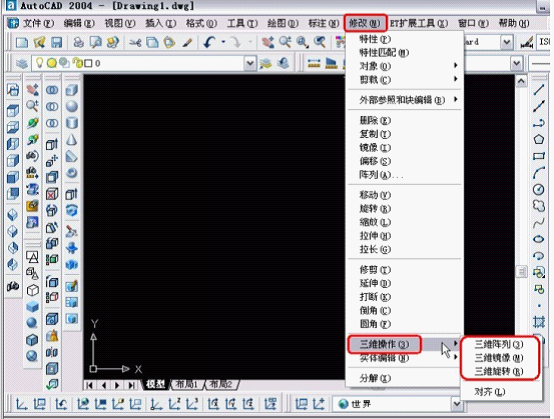Select the Spline draw tool
The height and width of the screenshot is (419, 554).
coord(538,223)
